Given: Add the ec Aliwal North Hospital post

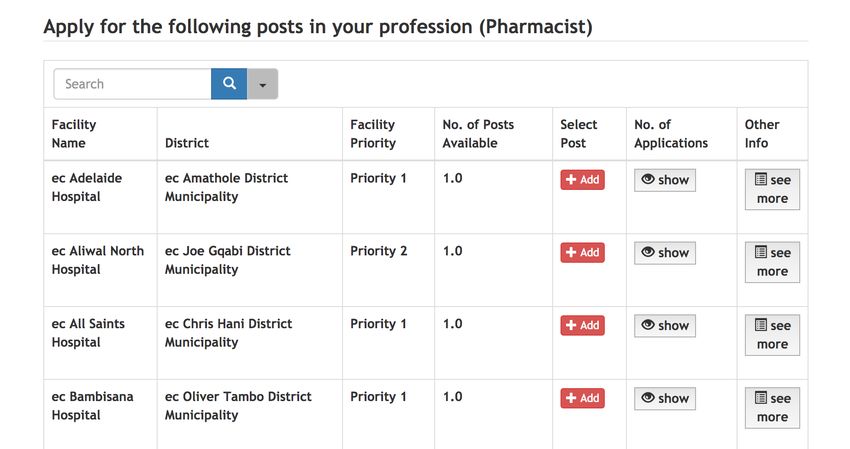Looking at the screenshot, I should click(582, 252).
